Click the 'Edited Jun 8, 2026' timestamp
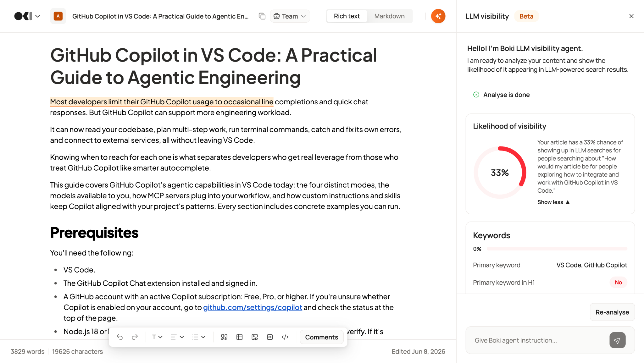This screenshot has height=363, width=644. point(418,352)
